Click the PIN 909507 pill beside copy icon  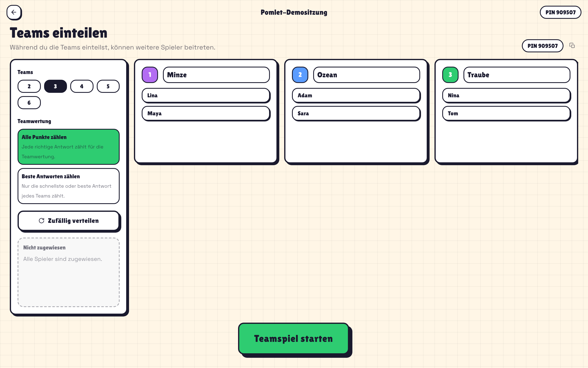pyautogui.click(x=542, y=46)
